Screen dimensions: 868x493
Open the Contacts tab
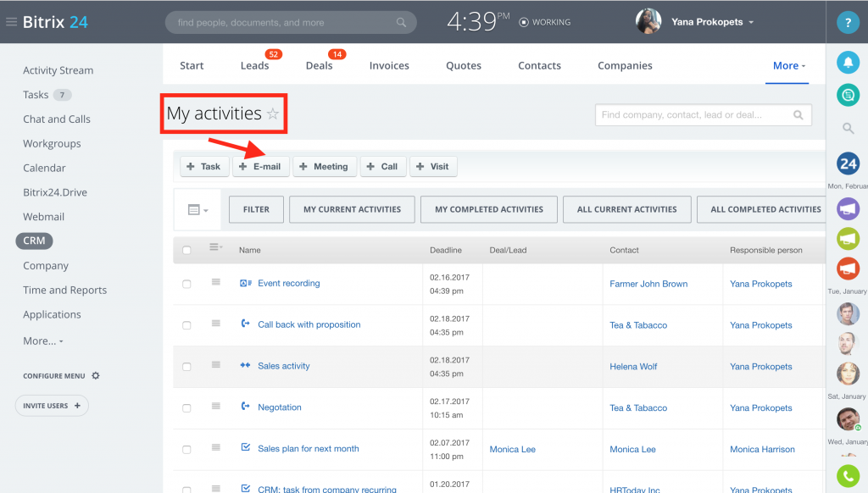click(539, 66)
